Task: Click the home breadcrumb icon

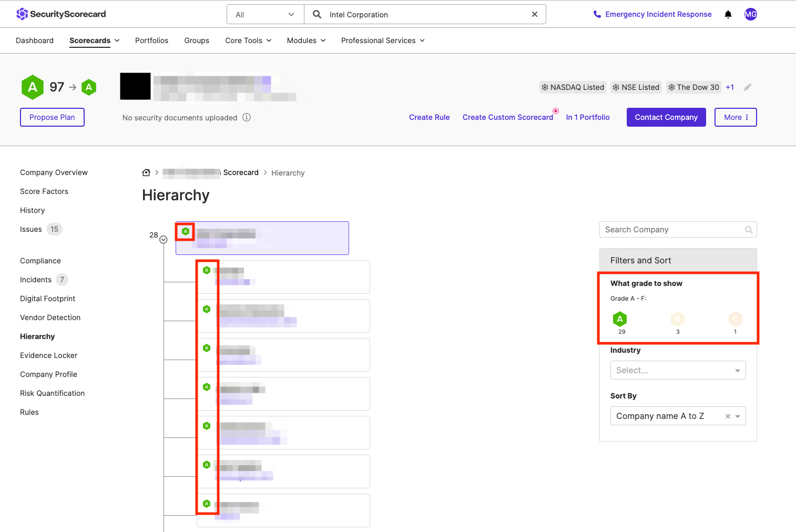Action: [x=146, y=172]
